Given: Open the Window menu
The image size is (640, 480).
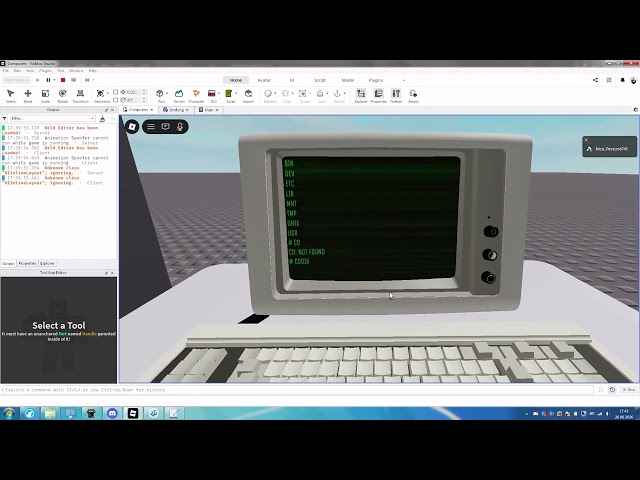Looking at the screenshot, I should (x=76, y=71).
